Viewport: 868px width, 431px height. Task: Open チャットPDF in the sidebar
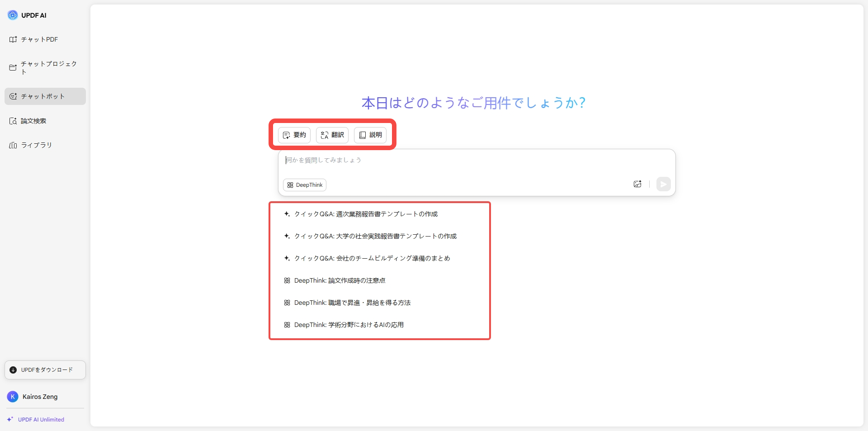pos(45,39)
